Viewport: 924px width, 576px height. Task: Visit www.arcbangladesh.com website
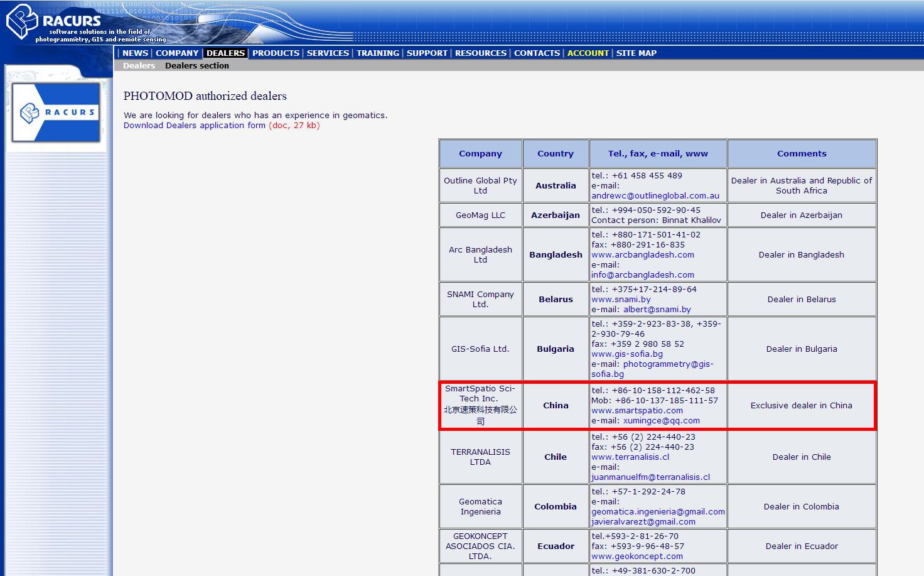click(642, 255)
